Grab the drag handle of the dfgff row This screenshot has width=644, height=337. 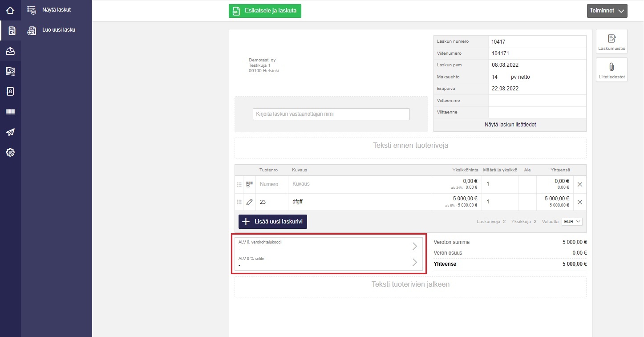pos(239,202)
